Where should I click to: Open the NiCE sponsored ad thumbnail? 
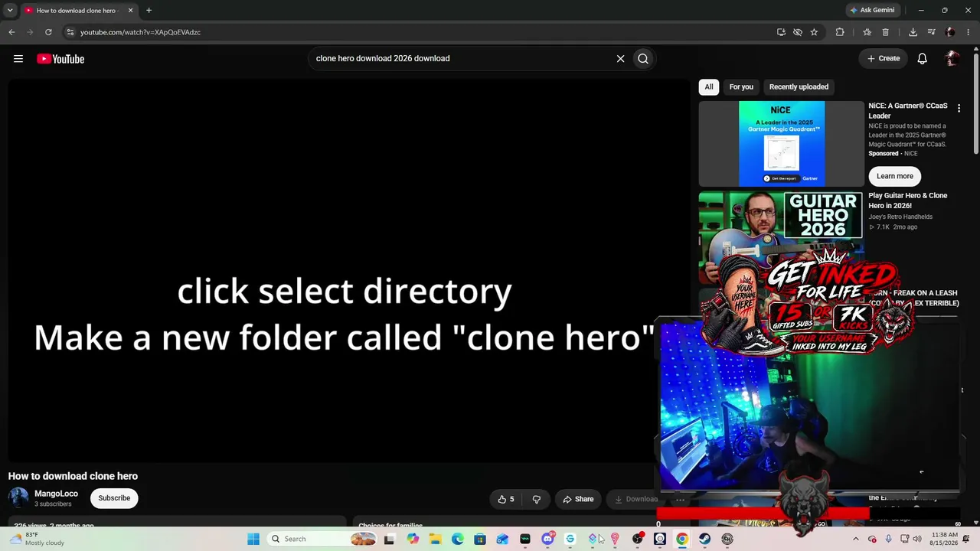pos(781,144)
